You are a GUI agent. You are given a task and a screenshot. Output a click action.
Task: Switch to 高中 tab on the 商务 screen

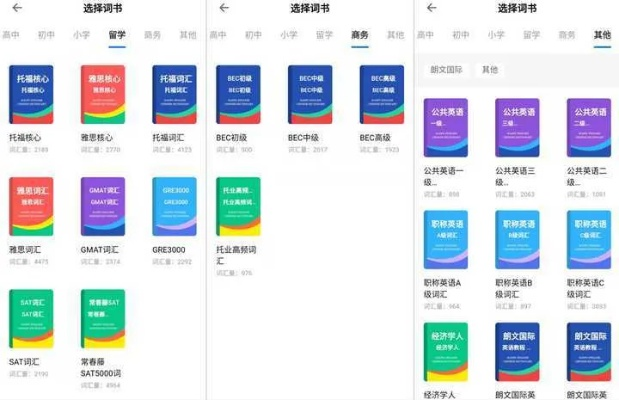[x=218, y=35]
